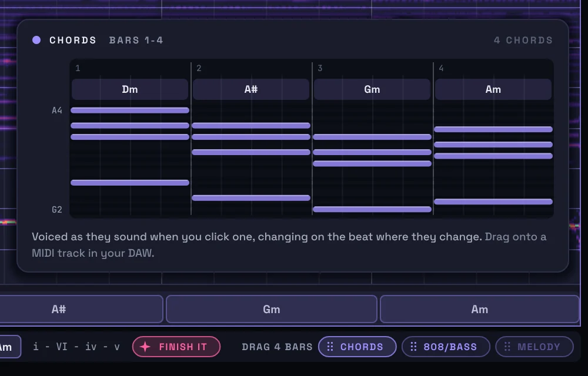Click the bar number 2 marker

pos(199,68)
